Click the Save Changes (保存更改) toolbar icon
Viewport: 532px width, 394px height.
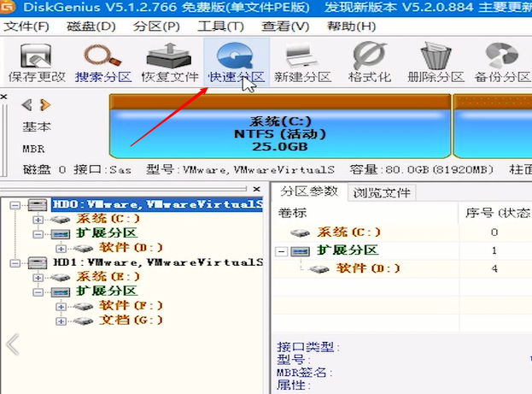pyautogui.click(x=37, y=63)
